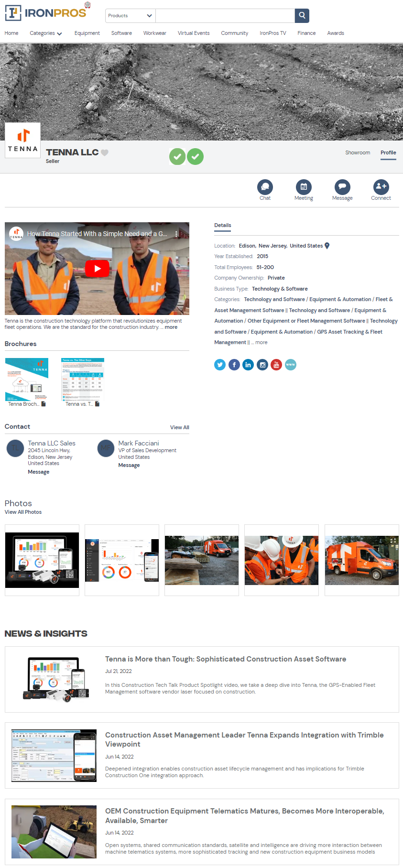Open the Workwear menu item

click(x=155, y=33)
